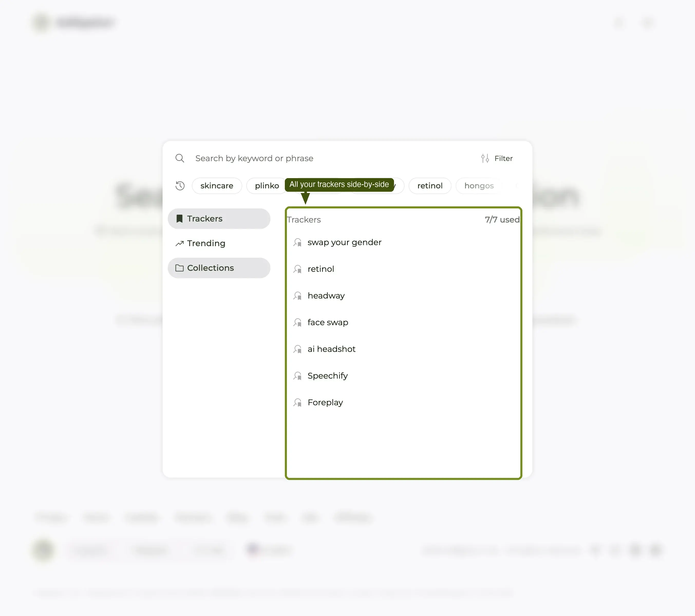
Task: Open the headway tracker
Action: (403, 296)
